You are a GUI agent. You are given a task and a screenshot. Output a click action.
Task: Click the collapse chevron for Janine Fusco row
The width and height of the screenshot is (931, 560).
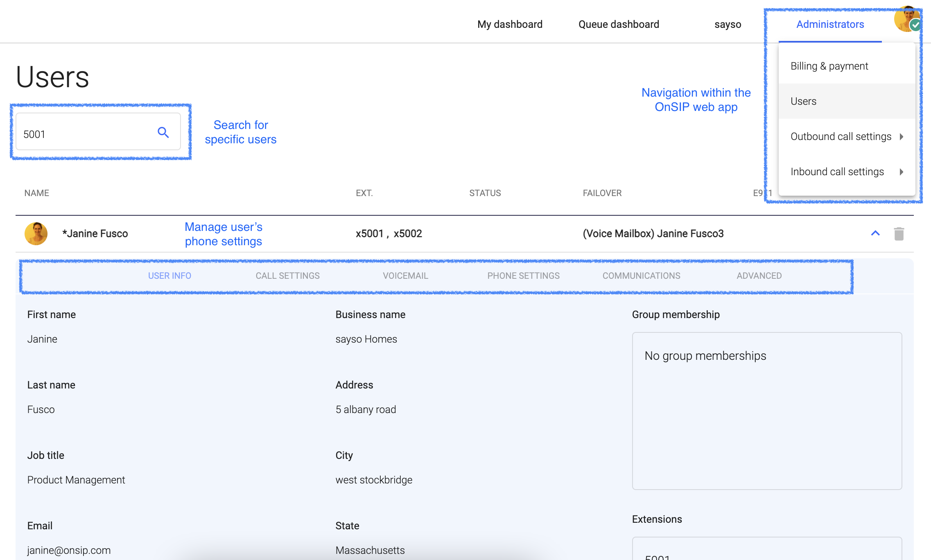[875, 233]
